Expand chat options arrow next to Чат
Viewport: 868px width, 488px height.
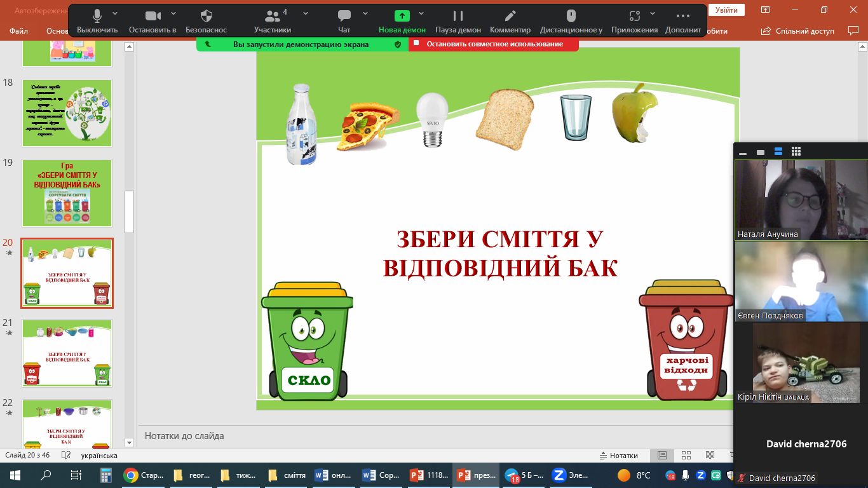[365, 13]
